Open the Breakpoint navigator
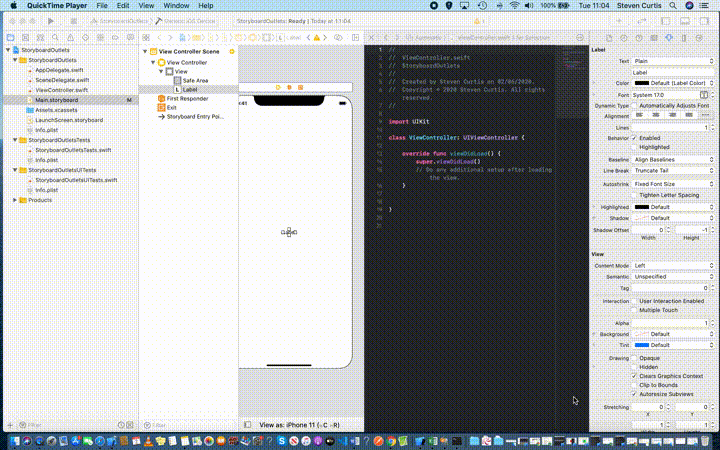The height and width of the screenshot is (450, 720). [115, 38]
